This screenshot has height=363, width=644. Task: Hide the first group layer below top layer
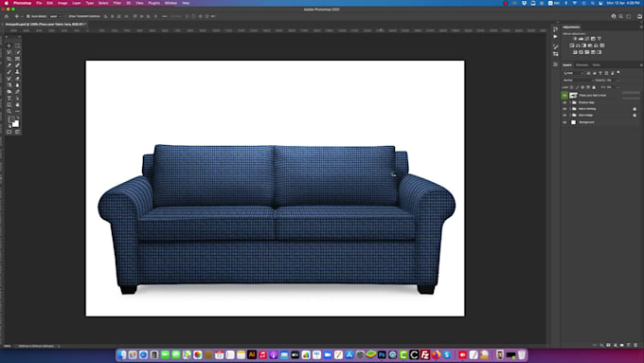click(x=564, y=102)
